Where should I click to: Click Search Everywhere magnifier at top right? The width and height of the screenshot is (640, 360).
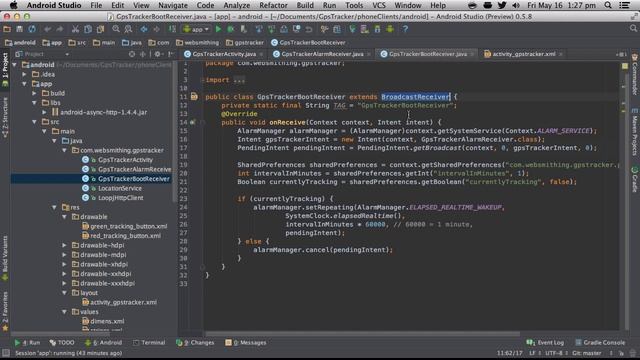633,29
